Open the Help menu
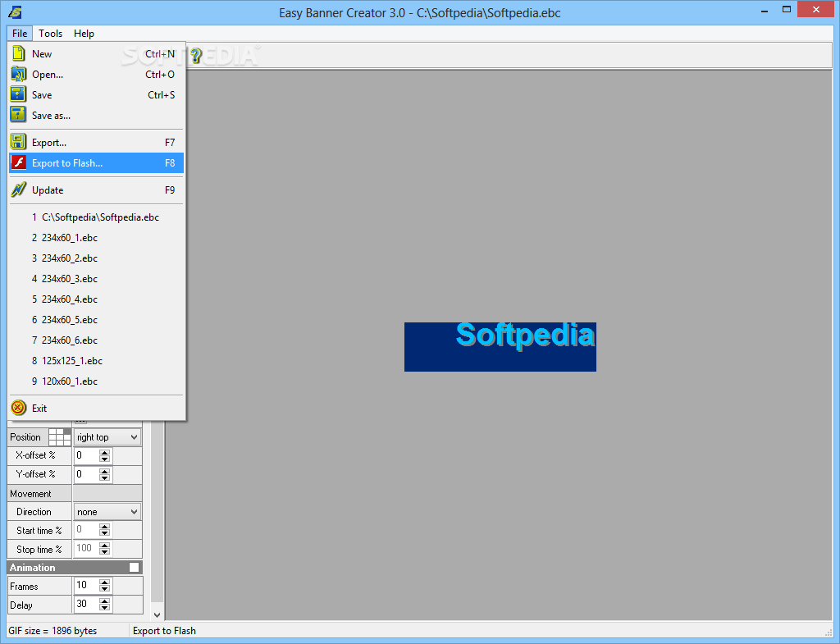Screen dimensions: 840x644 84,33
